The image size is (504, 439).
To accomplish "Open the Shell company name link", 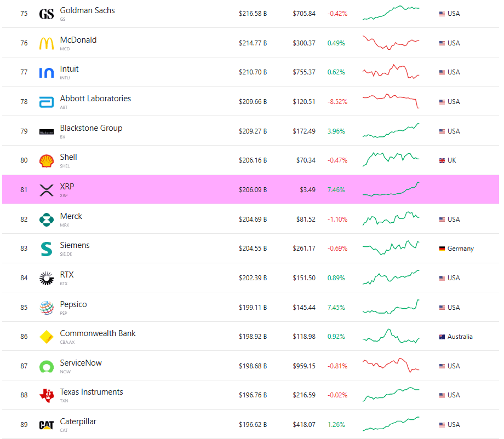I will point(68,157).
